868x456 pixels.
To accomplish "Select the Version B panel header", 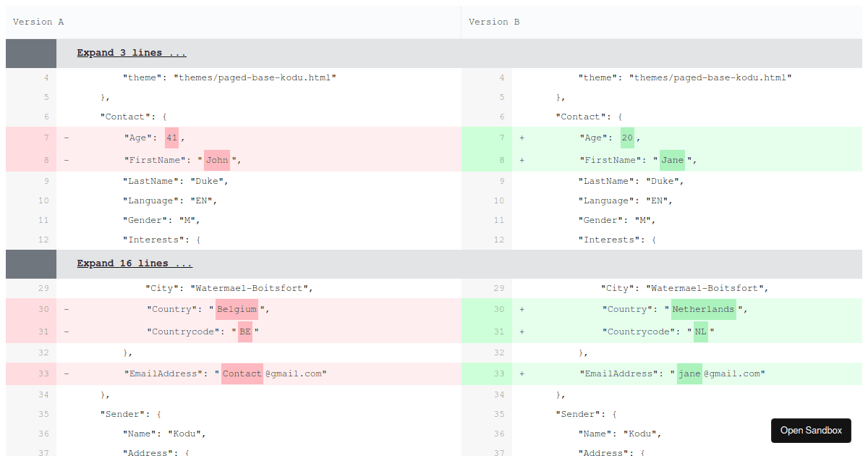I will 494,22.
